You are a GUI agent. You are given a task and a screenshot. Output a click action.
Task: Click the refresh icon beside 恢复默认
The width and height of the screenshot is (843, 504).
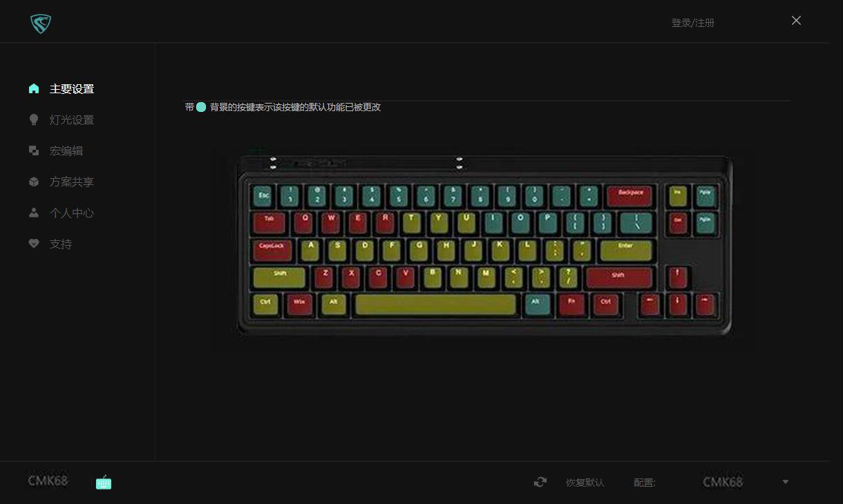540,482
